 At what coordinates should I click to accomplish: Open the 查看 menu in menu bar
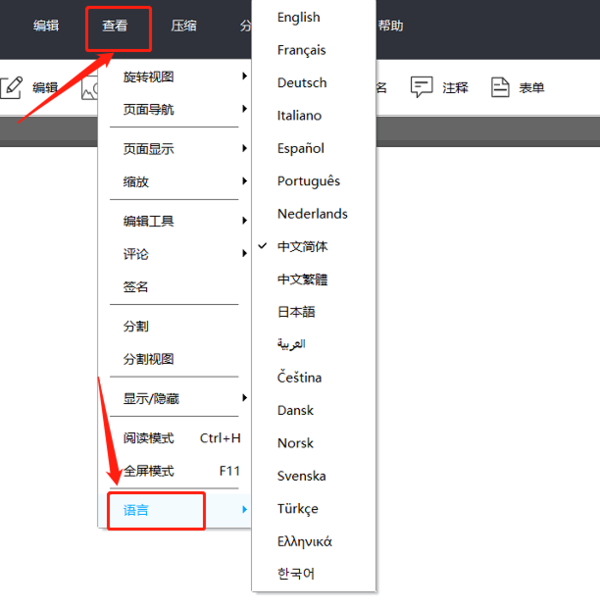point(115,26)
